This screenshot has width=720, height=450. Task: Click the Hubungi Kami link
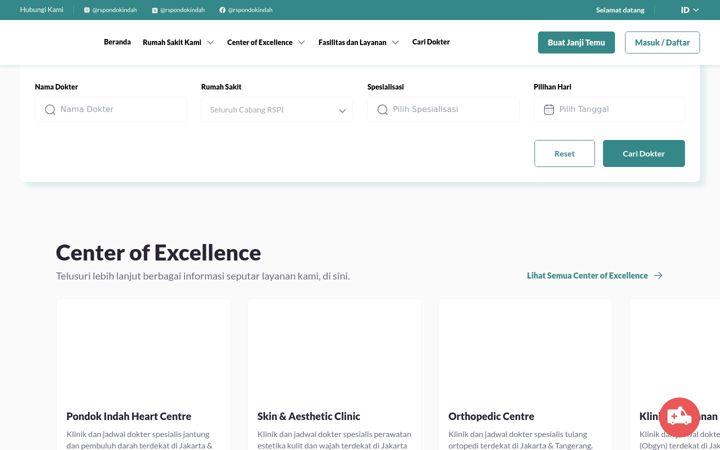coord(41,10)
